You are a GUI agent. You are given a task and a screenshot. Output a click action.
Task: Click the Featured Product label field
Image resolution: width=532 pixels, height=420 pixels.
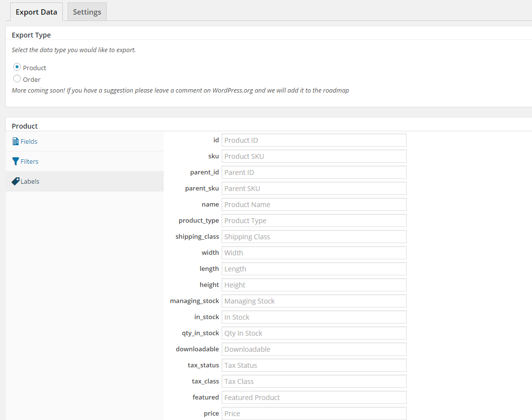(314, 398)
